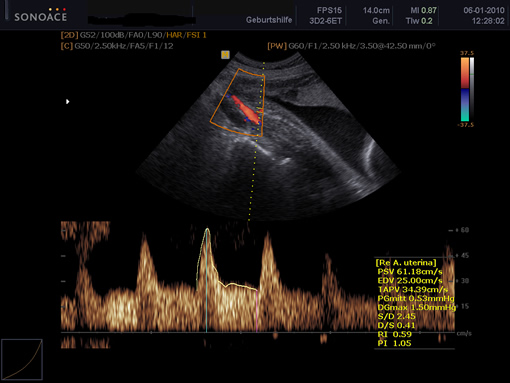This screenshot has width=510, height=383.
Task: Click the 14.0cm depth indicator
Action: tap(376, 10)
